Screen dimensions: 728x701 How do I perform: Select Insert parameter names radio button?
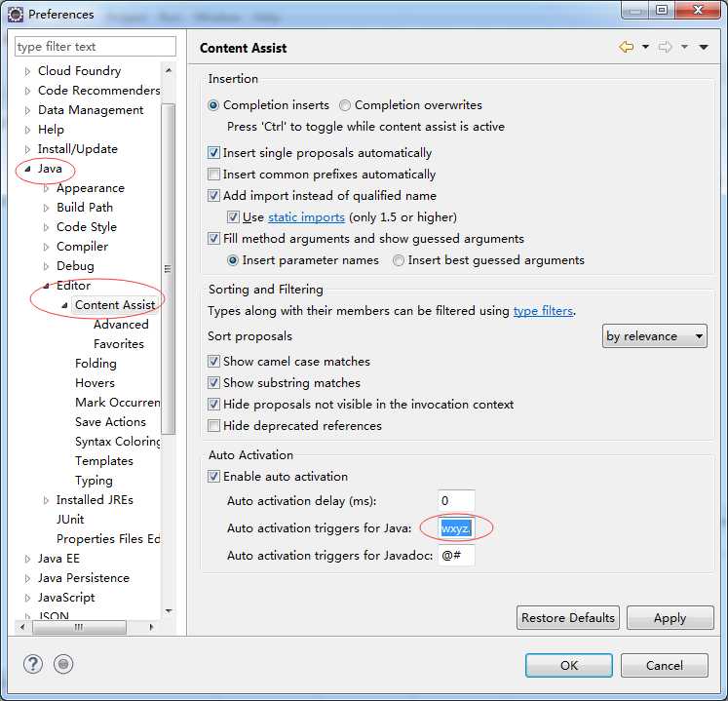233,260
